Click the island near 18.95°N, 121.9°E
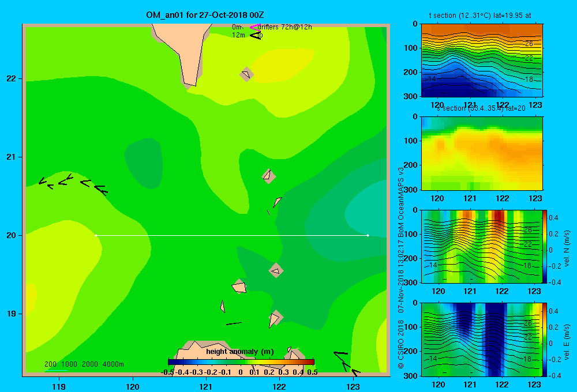577x392 pixels. click(x=275, y=318)
